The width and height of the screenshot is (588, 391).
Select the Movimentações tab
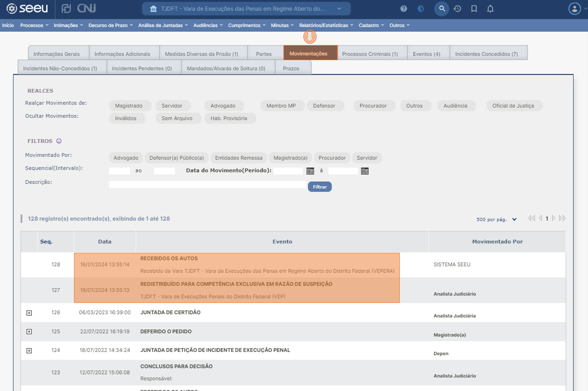point(310,53)
